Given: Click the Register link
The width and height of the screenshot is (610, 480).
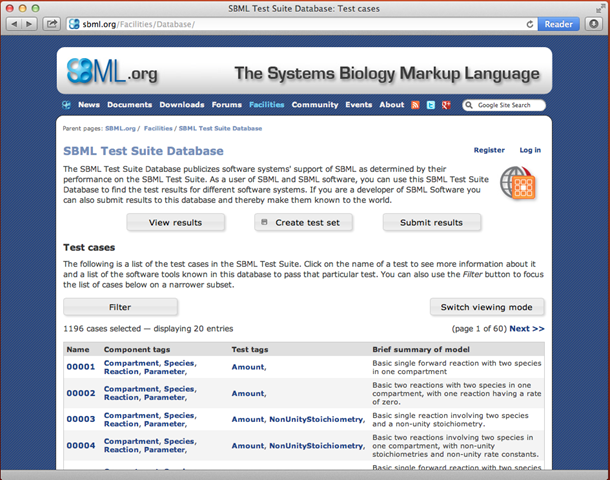Looking at the screenshot, I should (489, 150).
